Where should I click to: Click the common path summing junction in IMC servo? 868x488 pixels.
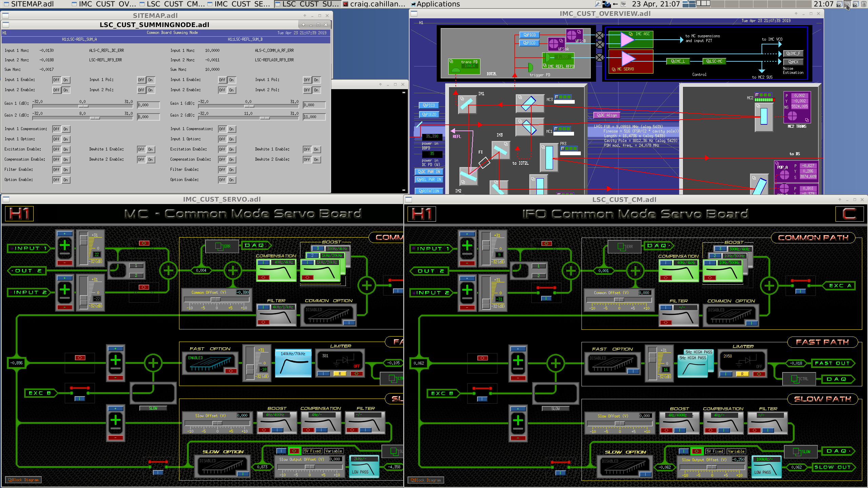click(x=233, y=270)
